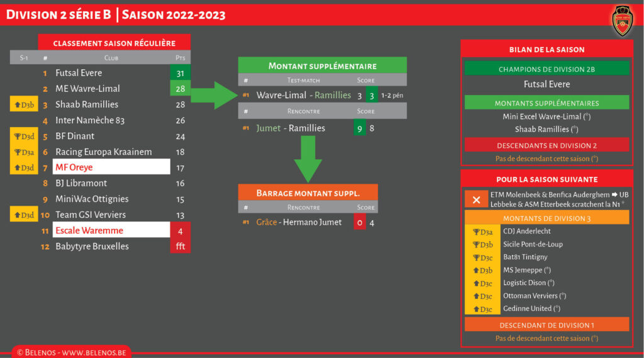Click the green 31 points cell for Futsal Evere

coord(180,73)
